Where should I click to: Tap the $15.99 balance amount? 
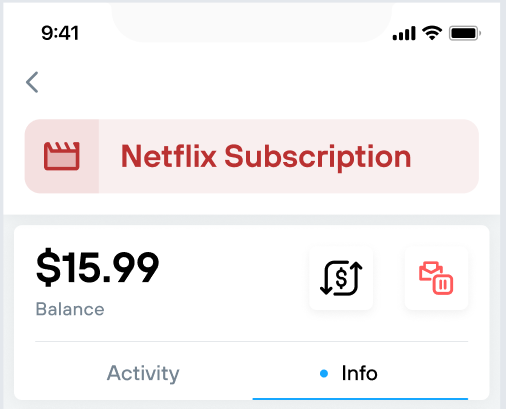[97, 268]
